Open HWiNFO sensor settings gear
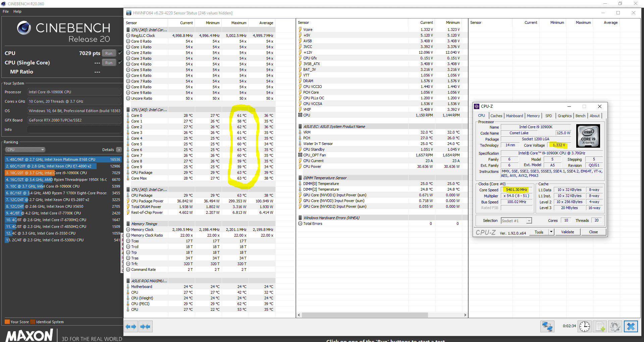Screen dimensions: 644x342 click(x=615, y=326)
